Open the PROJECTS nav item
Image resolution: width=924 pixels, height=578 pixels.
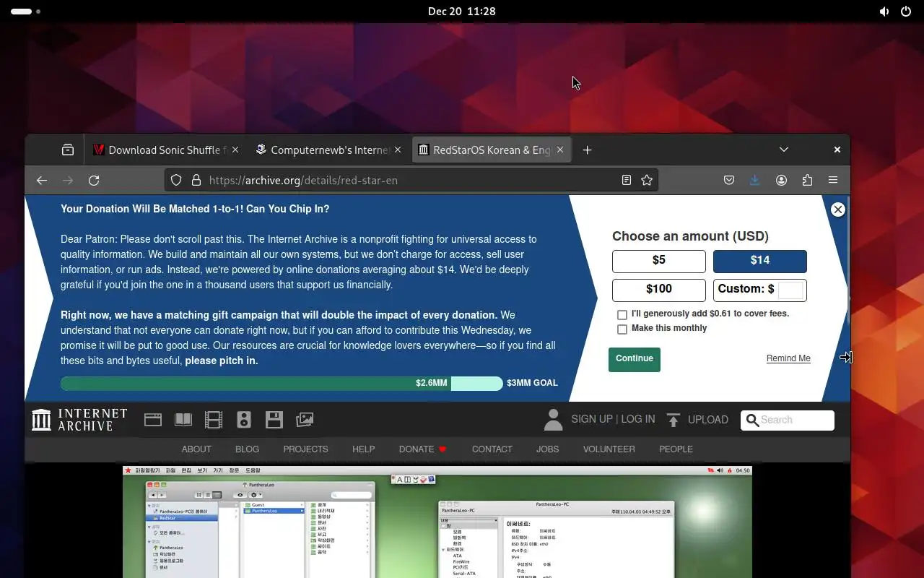click(305, 449)
